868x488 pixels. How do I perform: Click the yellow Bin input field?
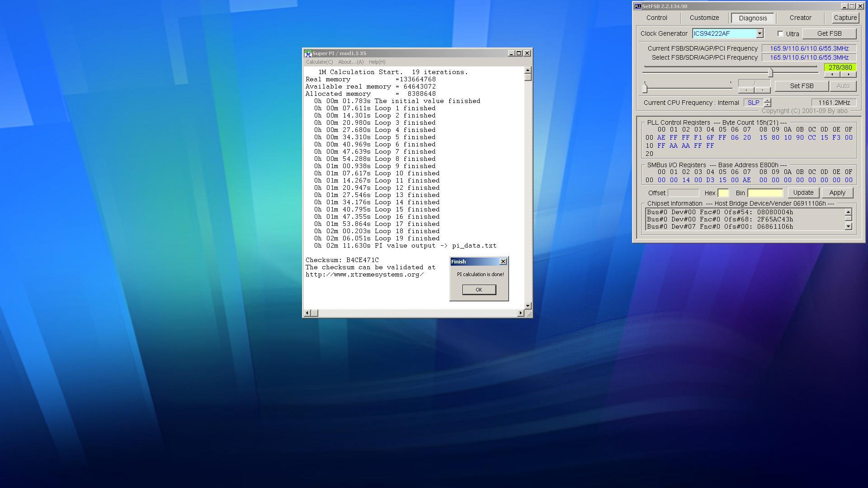pos(765,193)
